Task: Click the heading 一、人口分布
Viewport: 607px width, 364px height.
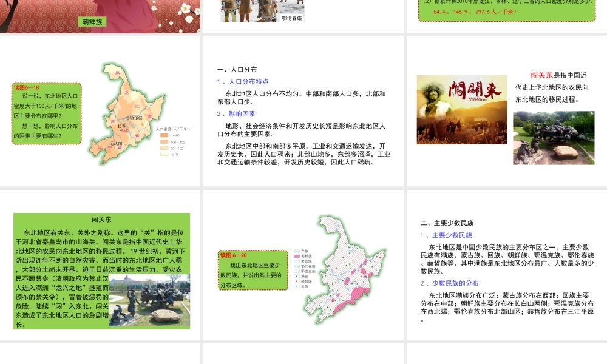Action: pyautogui.click(x=237, y=70)
